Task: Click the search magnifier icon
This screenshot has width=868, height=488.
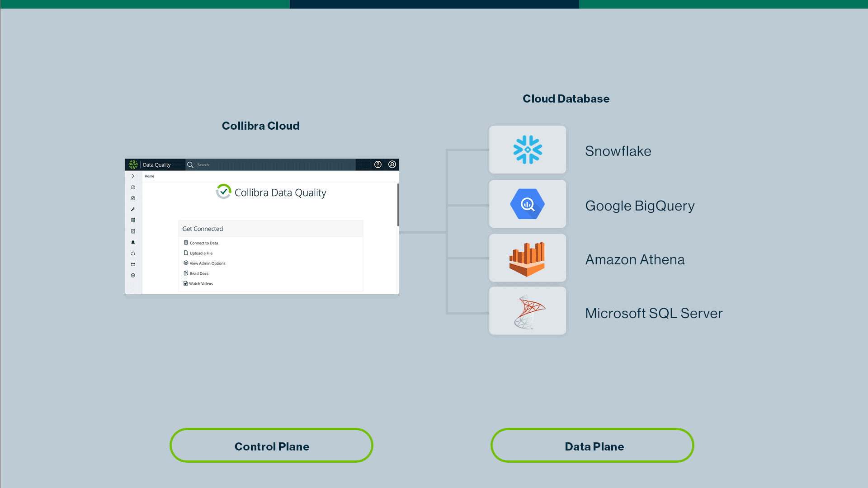Action: click(190, 165)
